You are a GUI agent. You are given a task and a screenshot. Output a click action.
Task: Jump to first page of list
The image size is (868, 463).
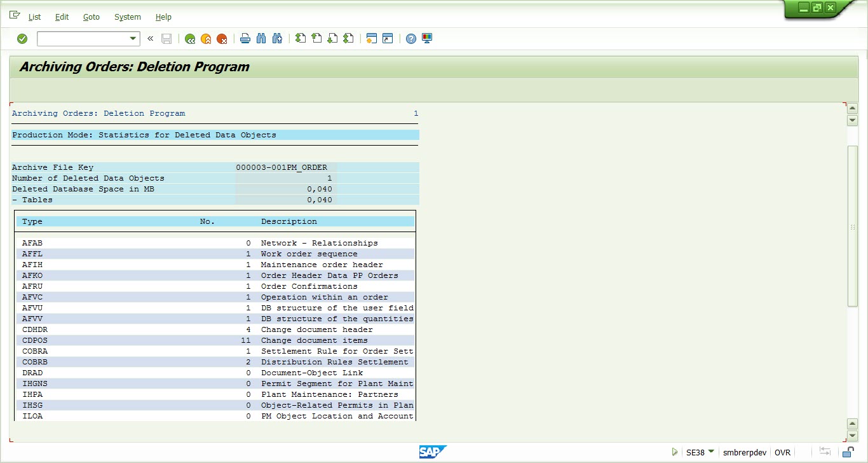coord(300,38)
